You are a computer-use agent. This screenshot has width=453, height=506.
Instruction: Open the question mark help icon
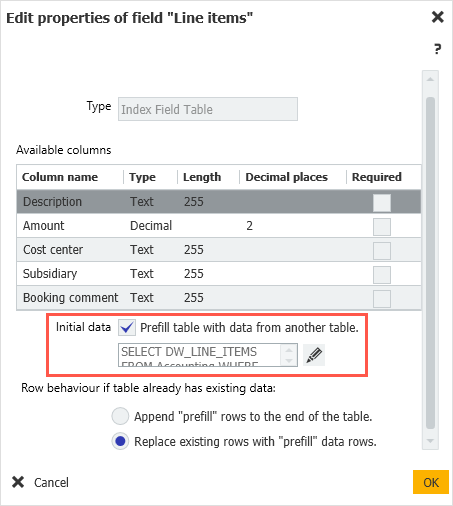coord(437,49)
